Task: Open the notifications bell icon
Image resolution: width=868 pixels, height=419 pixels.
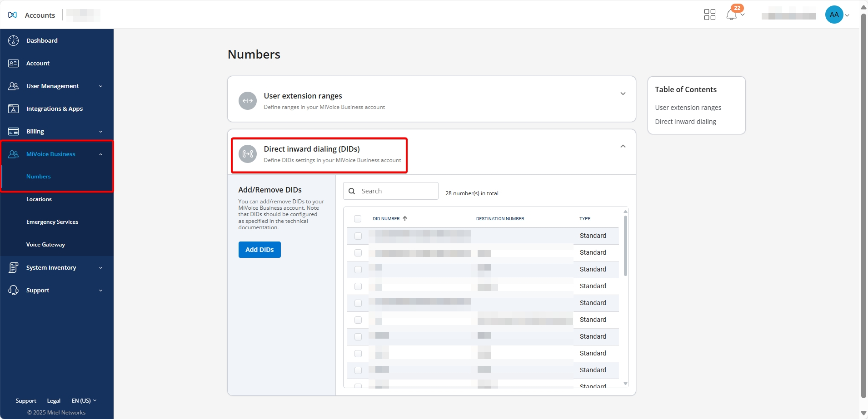Action: tap(731, 15)
